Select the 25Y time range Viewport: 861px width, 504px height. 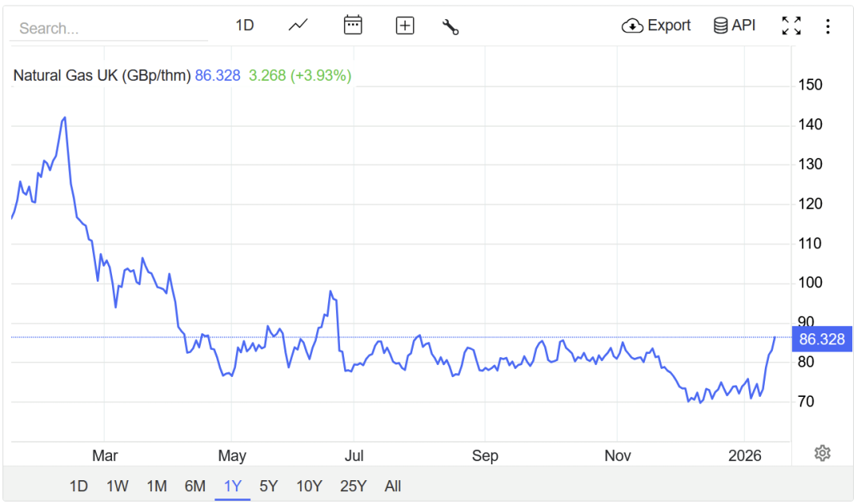353,486
